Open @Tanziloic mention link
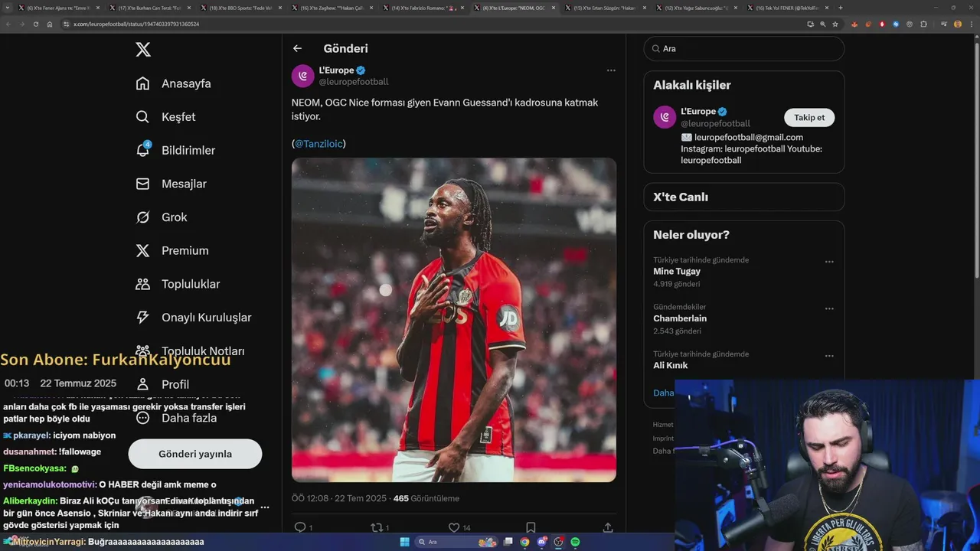The image size is (980, 551). (x=320, y=144)
